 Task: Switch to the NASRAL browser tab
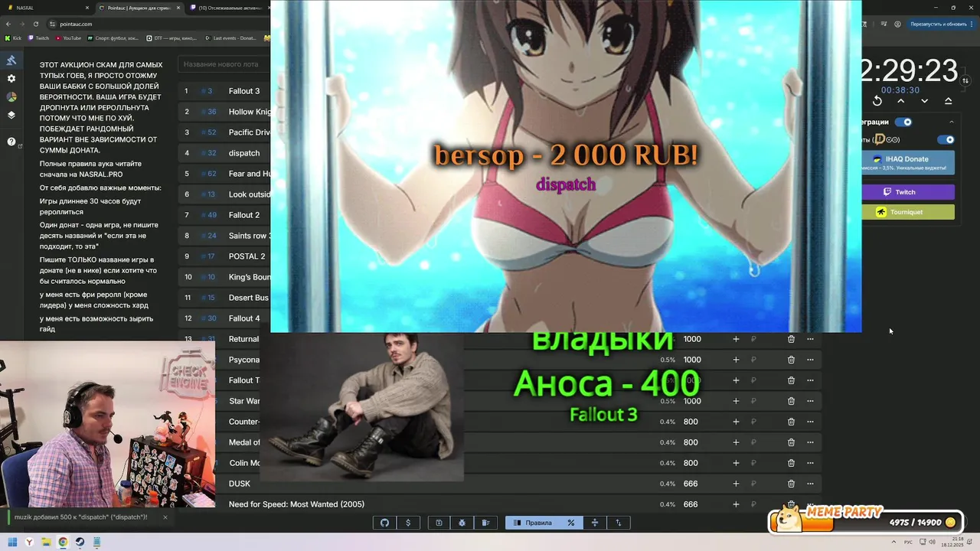(x=47, y=8)
